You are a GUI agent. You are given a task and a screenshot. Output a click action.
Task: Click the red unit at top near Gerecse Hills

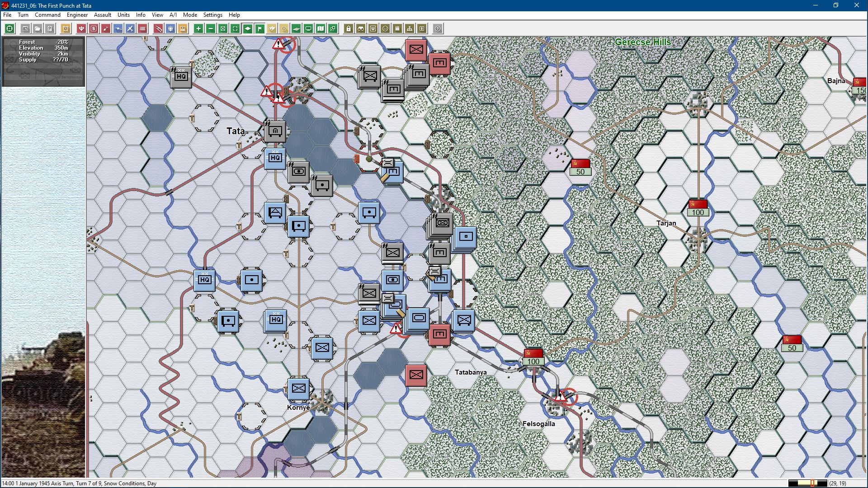click(416, 50)
